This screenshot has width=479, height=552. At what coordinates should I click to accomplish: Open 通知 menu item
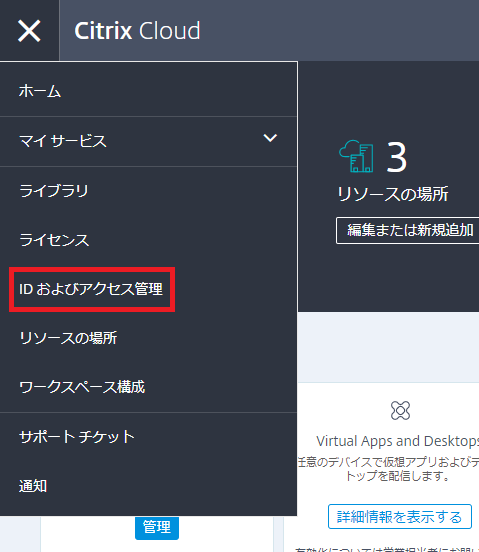(x=149, y=486)
